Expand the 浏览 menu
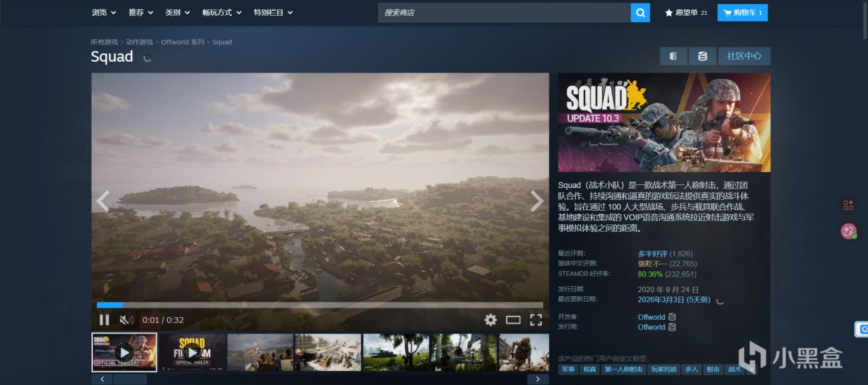The width and height of the screenshot is (868, 385). coord(104,12)
